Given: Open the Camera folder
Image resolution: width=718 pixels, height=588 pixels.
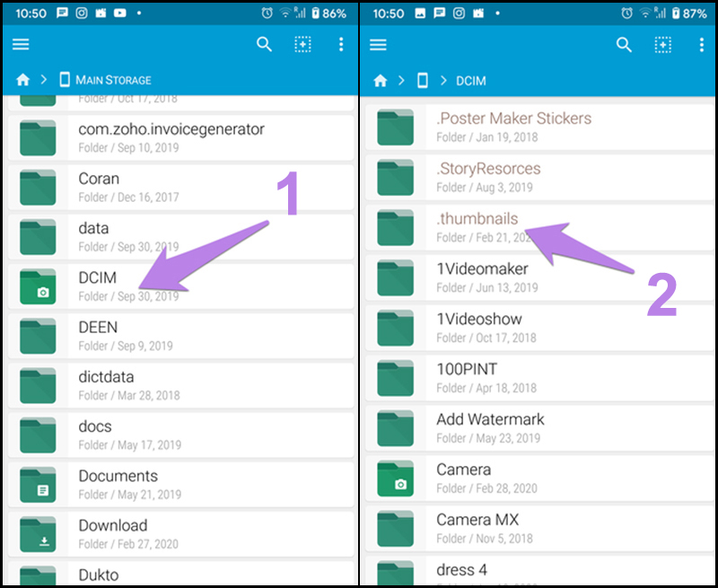Looking at the screenshot, I should pos(539,478).
